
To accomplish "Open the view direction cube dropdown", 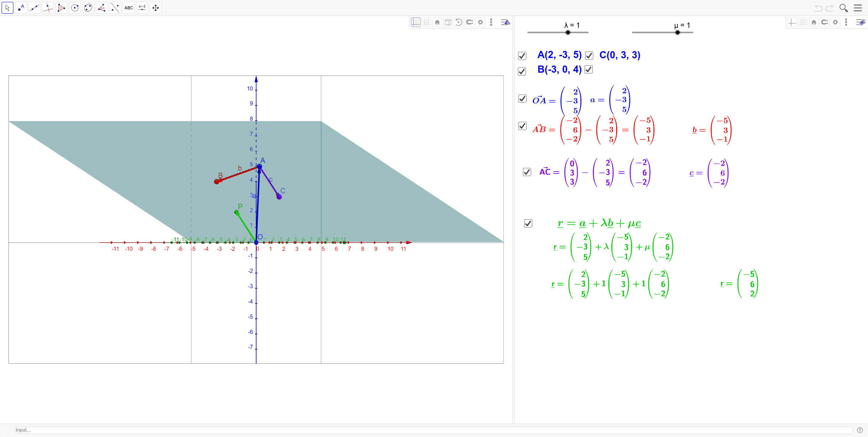I will tap(448, 22).
